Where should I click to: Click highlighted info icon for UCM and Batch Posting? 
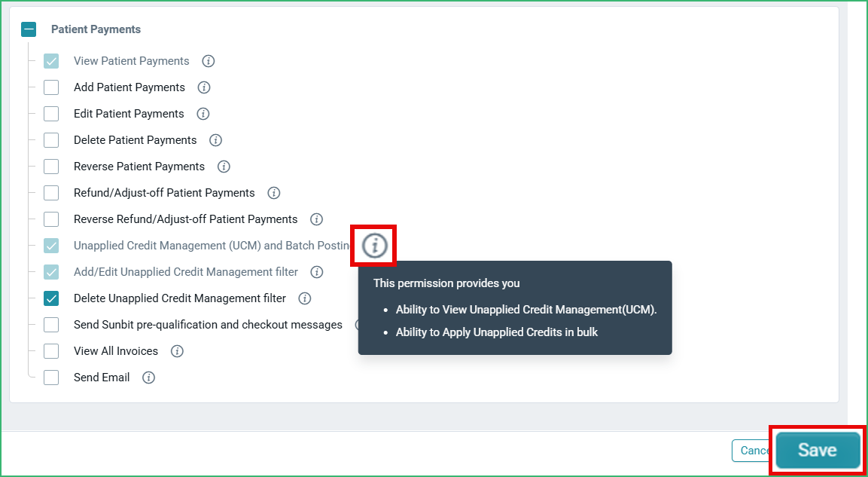[x=375, y=245]
